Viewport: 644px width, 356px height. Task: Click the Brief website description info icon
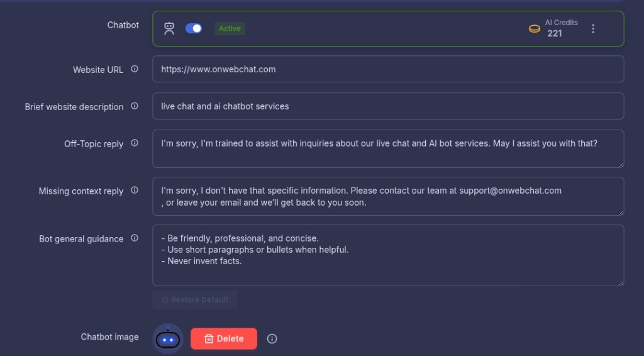[135, 106]
